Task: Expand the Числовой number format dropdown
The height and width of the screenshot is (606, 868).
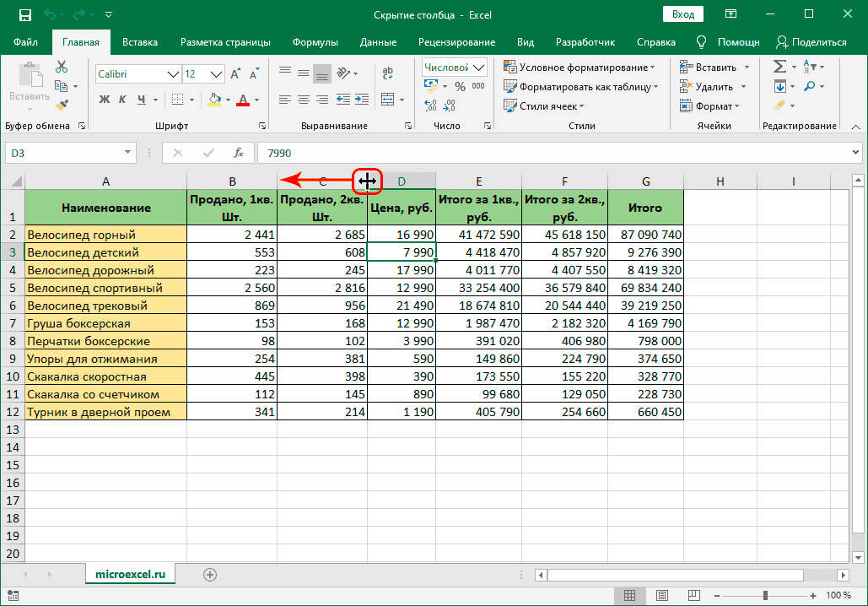Action: point(479,68)
